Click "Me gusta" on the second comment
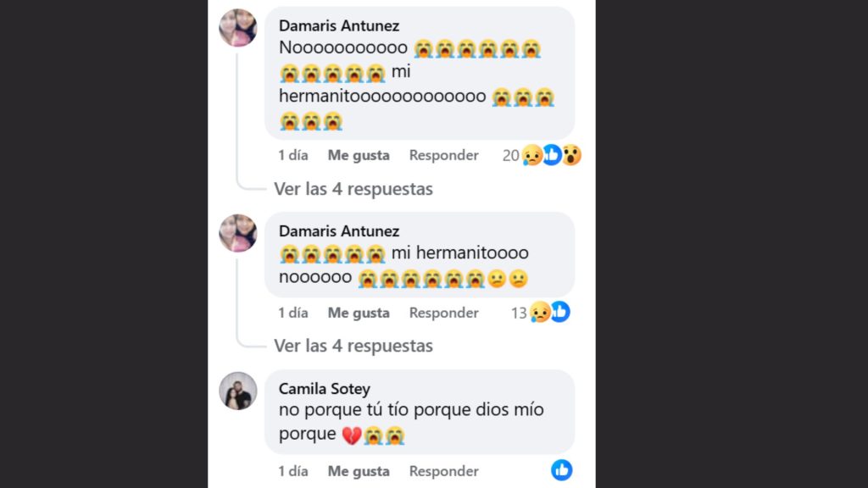This screenshot has height=488, width=868. (358, 313)
